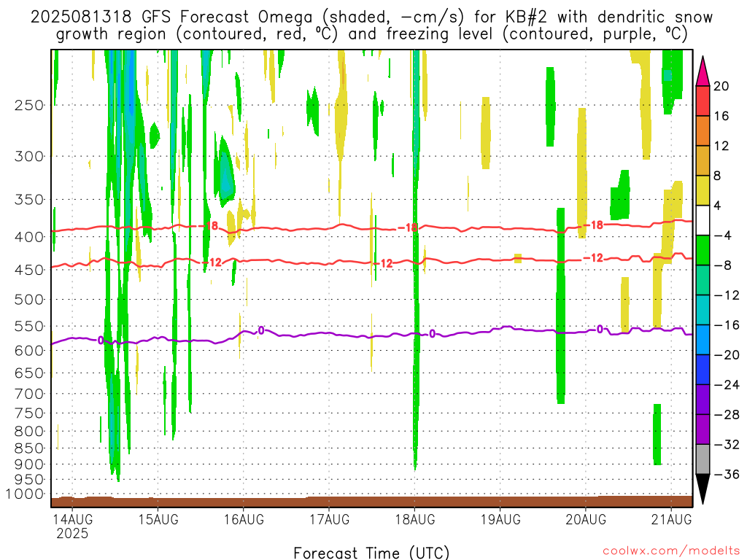Click the 18AUG date label
This screenshot has width=747, height=560.
[415, 519]
